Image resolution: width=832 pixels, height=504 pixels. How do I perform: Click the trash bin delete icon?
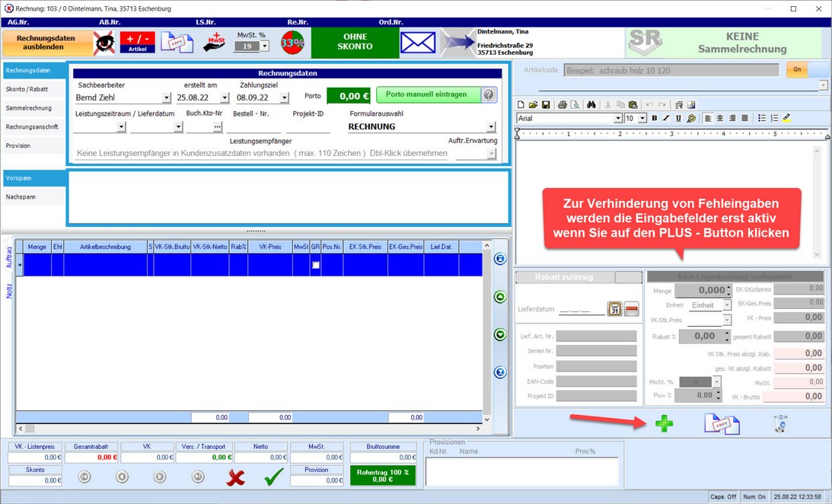(780, 425)
